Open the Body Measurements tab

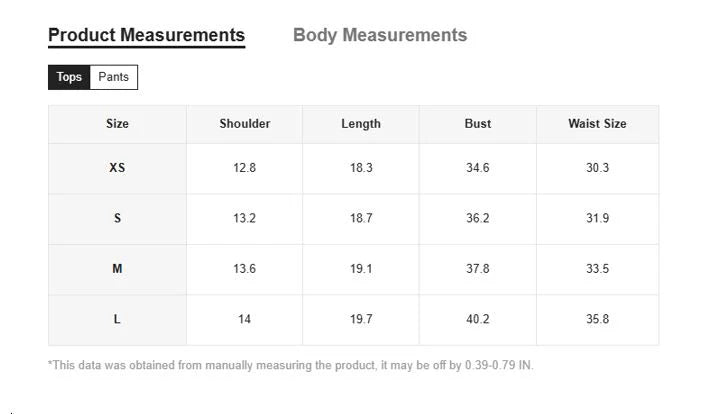379,35
